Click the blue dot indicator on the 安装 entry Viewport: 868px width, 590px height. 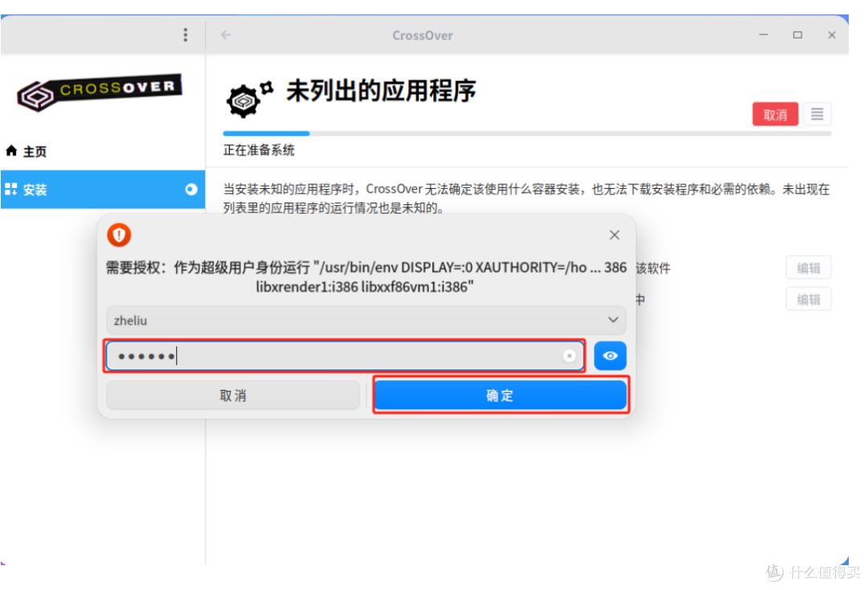coord(190,190)
